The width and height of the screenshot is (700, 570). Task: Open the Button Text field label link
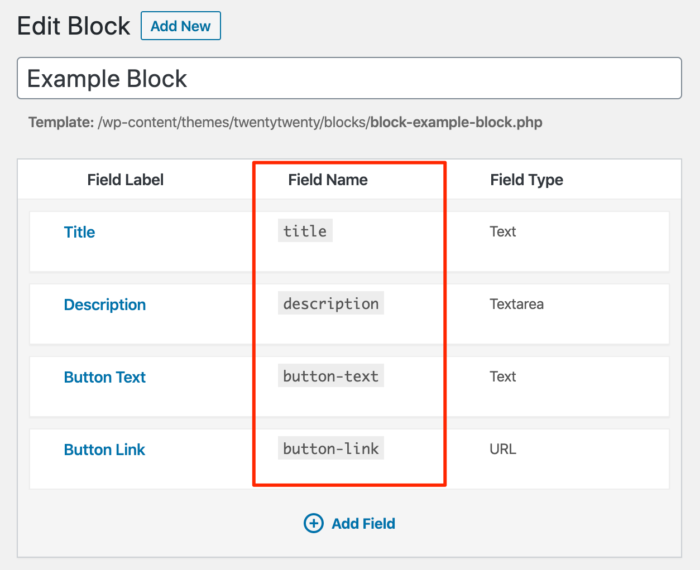pos(104,377)
